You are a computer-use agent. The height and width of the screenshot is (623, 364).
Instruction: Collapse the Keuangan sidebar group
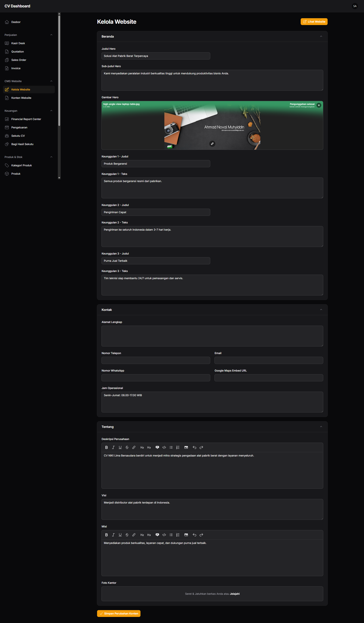(x=51, y=111)
